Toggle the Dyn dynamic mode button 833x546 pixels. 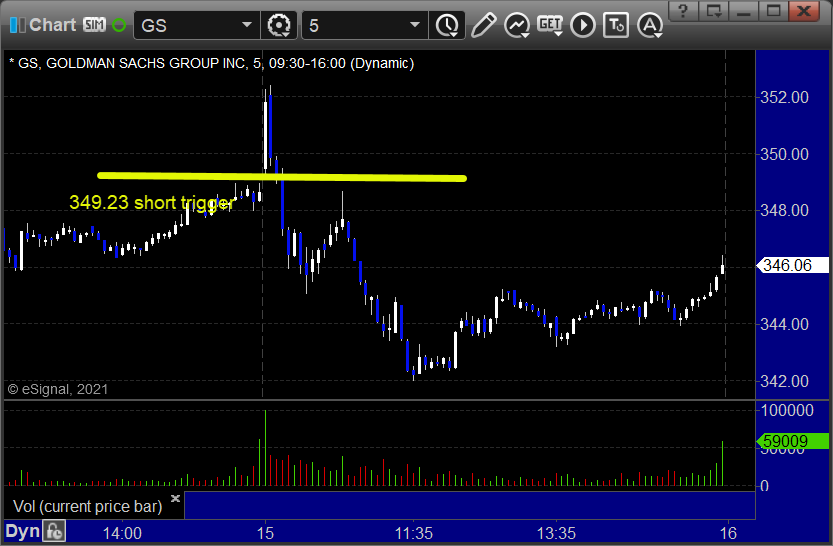pyautogui.click(x=22, y=531)
